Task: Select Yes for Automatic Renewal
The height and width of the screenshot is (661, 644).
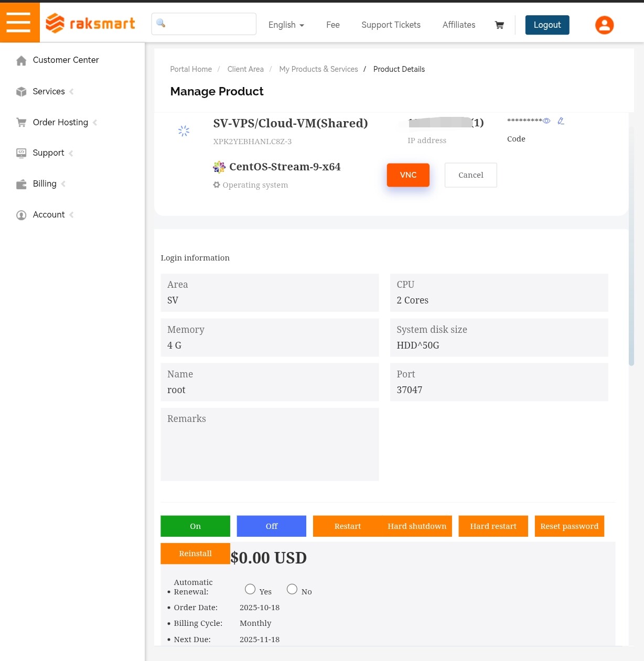Action: [x=250, y=589]
